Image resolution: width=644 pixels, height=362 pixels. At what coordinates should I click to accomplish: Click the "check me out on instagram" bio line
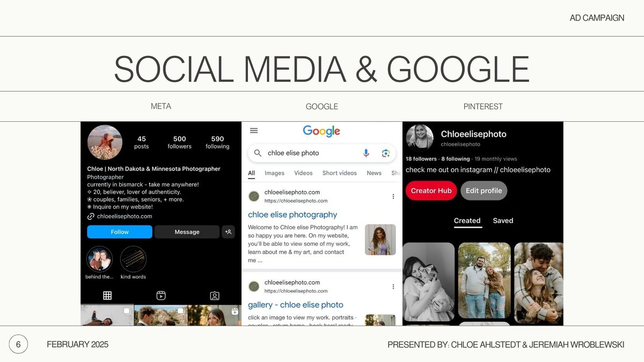pos(478,170)
